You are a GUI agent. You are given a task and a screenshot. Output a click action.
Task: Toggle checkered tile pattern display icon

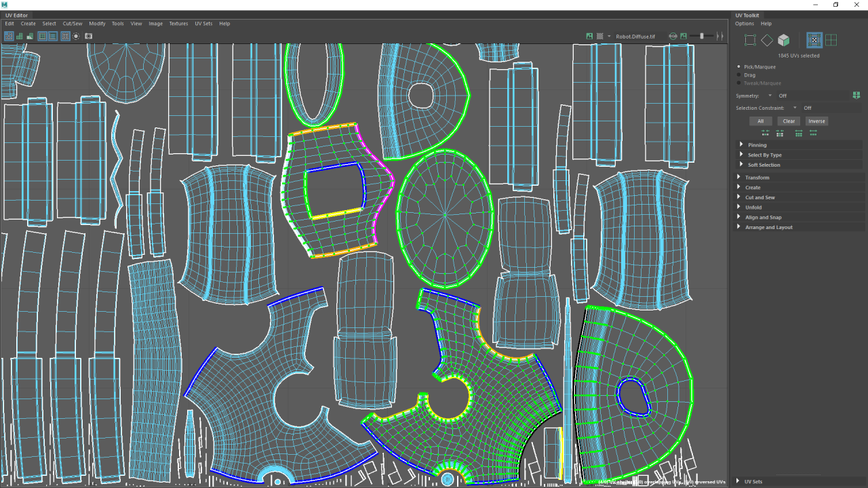point(599,36)
